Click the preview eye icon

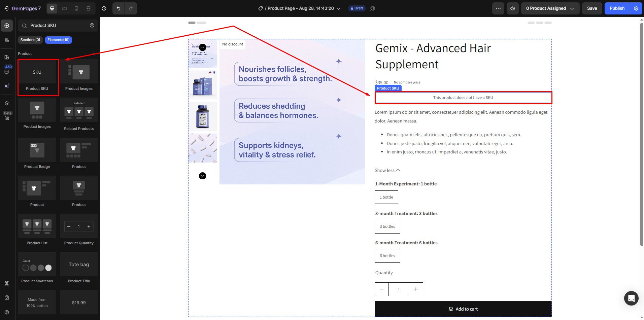[512, 8]
